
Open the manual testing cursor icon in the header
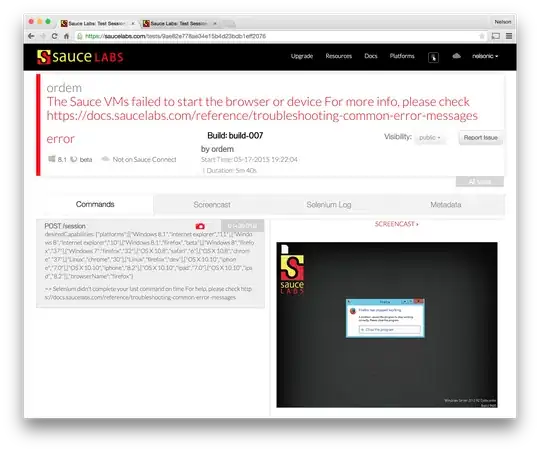[433, 57]
